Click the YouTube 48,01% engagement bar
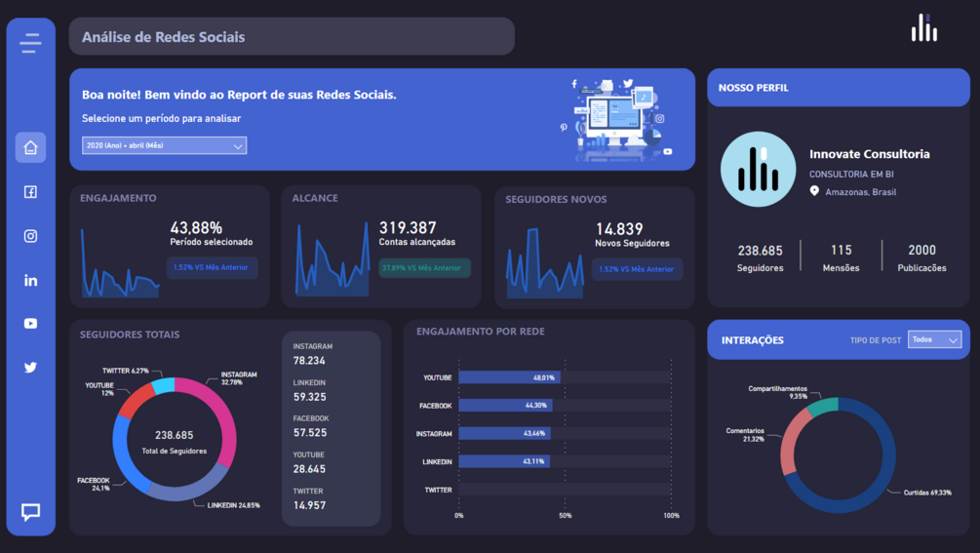 [509, 377]
